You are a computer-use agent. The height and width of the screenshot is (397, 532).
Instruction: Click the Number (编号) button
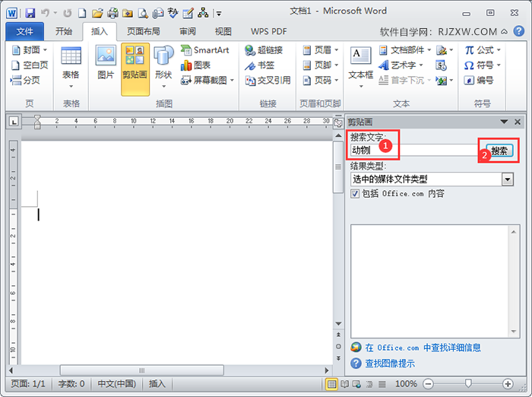pyautogui.click(x=479, y=80)
